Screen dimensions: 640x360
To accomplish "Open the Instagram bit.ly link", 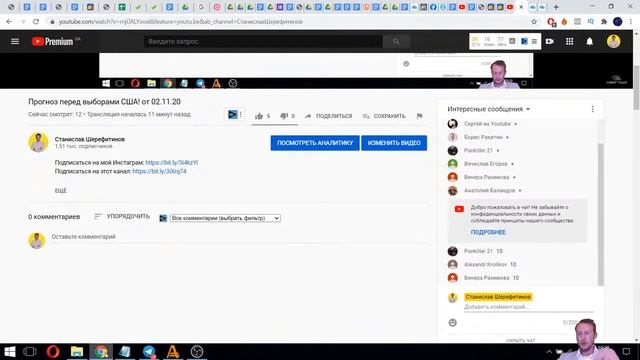I will (171, 162).
